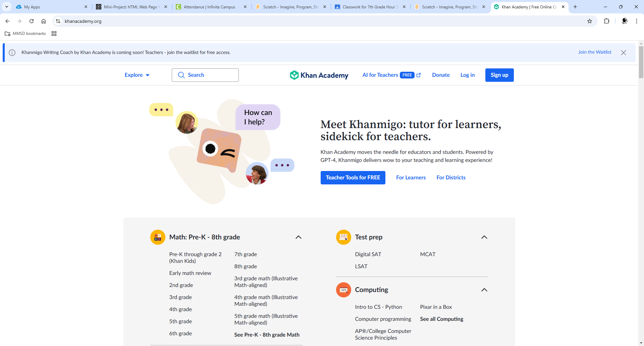
Task: Open the Chrome profile avatar
Action: (625, 21)
